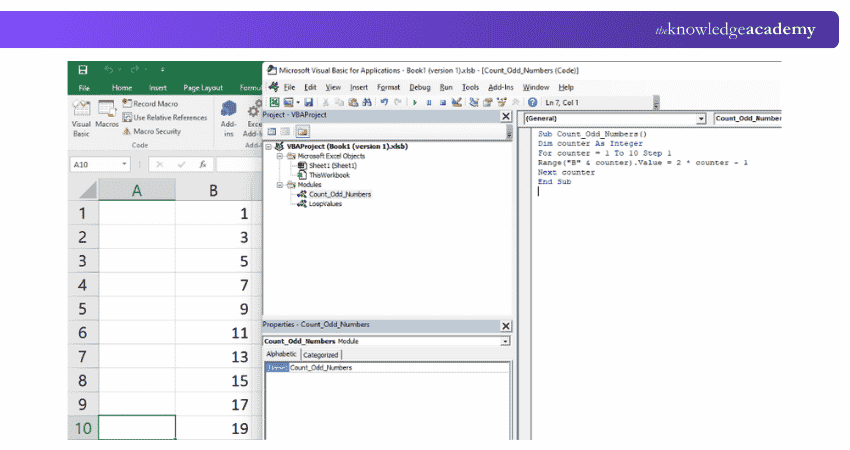Click the Excel Redo arrow
The height and width of the screenshot is (450, 850).
(135, 69)
